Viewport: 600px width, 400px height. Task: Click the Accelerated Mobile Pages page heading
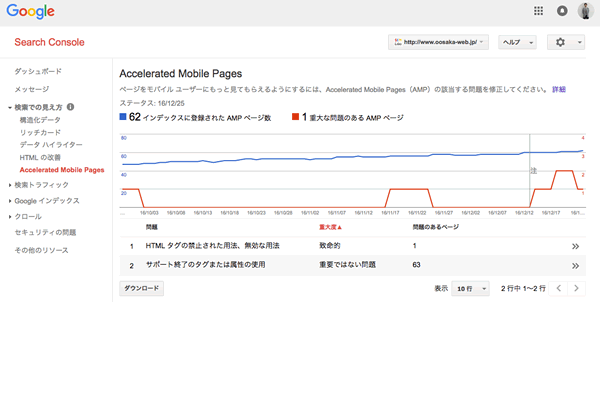coord(181,73)
